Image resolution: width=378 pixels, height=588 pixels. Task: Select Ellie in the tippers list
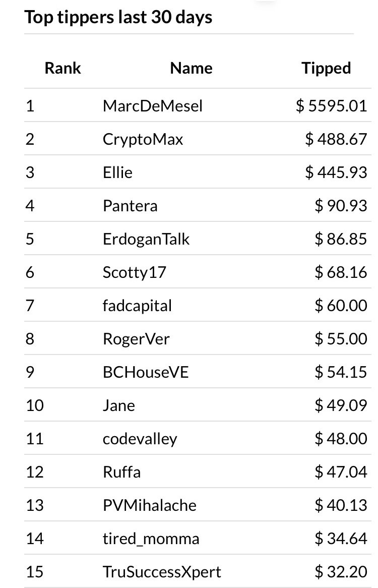pos(117,172)
